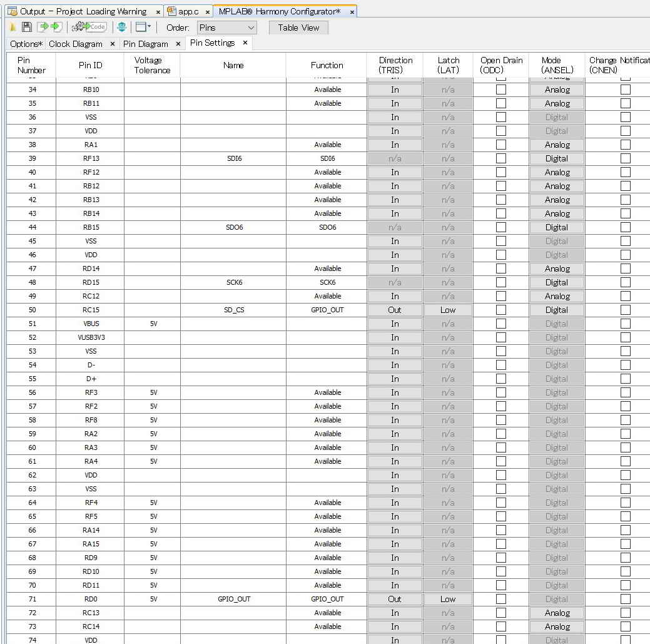This screenshot has height=644, width=650.
Task: Enable Change Notification for pin RB11
Action: [x=626, y=103]
